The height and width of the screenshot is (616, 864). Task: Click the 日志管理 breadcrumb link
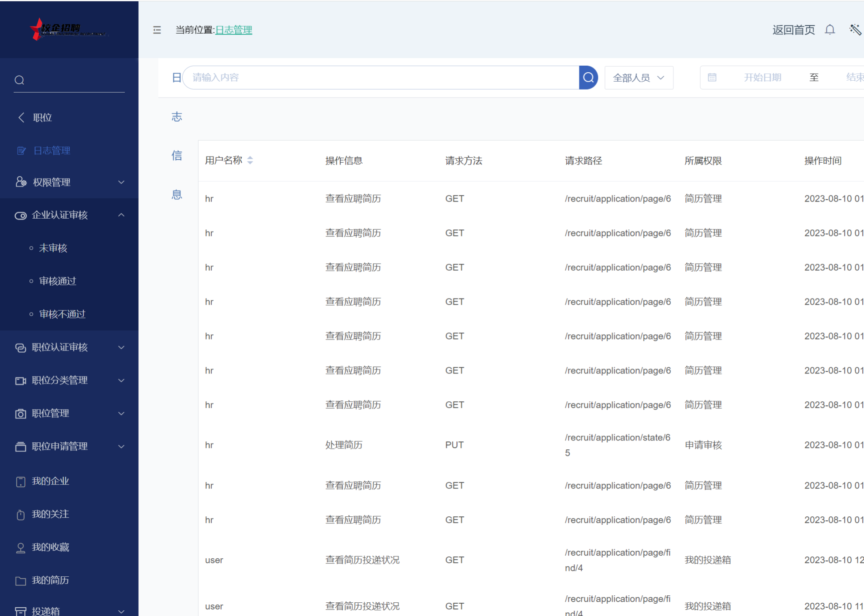(x=233, y=30)
